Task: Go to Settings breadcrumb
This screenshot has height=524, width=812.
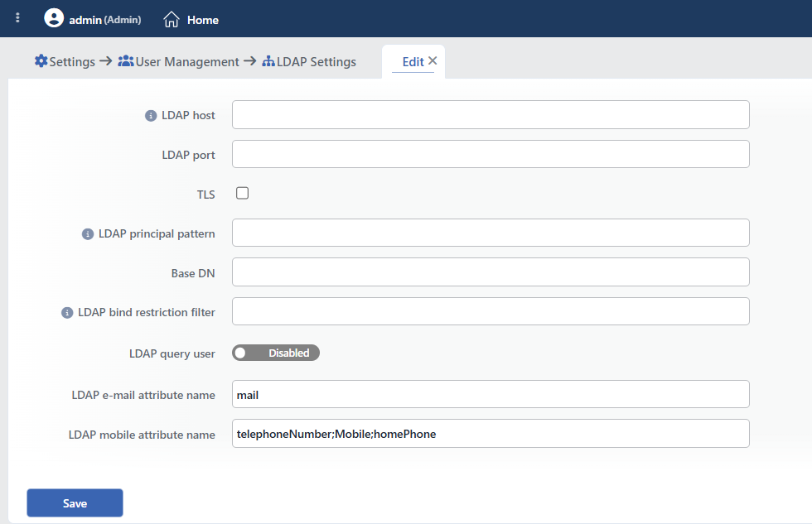Action: click(72, 61)
